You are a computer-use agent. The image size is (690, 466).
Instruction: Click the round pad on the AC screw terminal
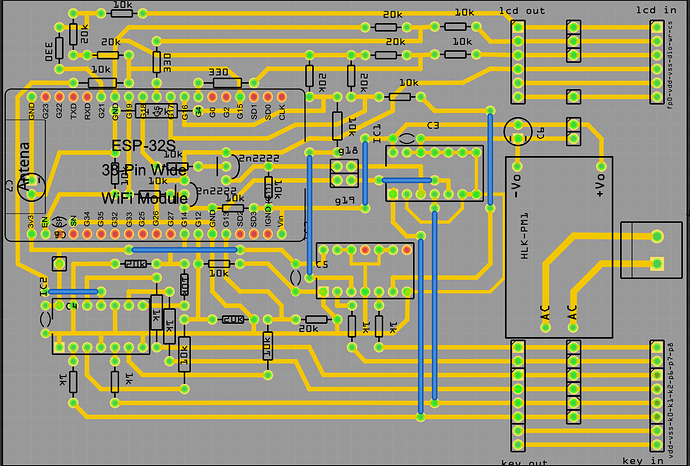tap(657, 236)
